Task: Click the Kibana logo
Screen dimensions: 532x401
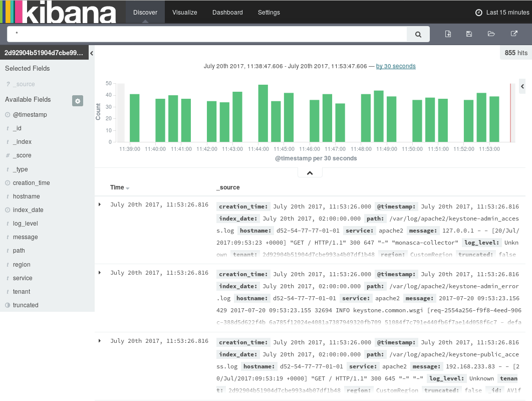Action: pos(59,12)
